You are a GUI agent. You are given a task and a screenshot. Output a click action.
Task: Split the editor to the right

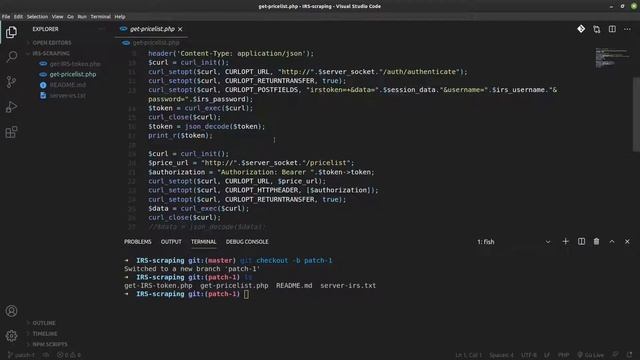coord(612,29)
